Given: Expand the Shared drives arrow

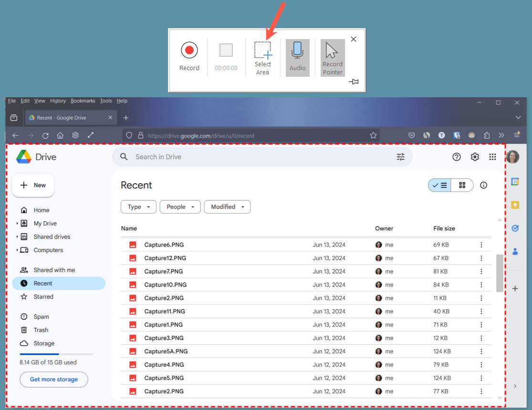Looking at the screenshot, I should (17, 236).
